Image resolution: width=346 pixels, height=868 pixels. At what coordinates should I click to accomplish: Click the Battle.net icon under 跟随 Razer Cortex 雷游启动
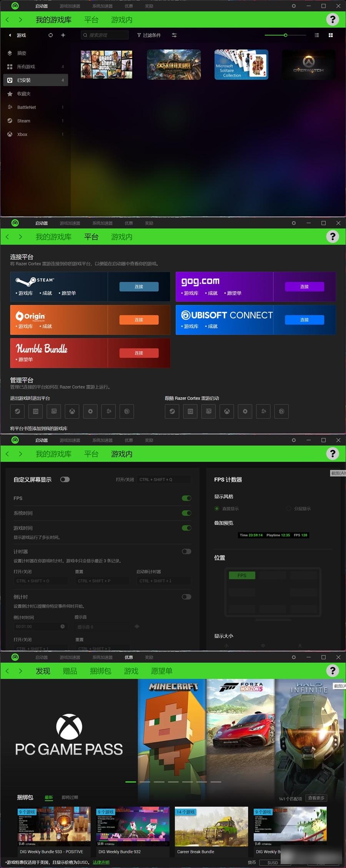click(x=263, y=411)
